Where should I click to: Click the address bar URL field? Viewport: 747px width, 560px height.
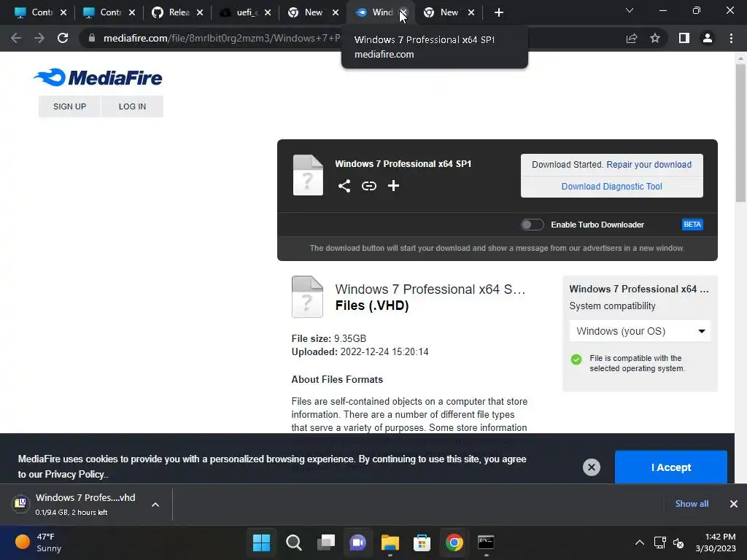(222, 38)
